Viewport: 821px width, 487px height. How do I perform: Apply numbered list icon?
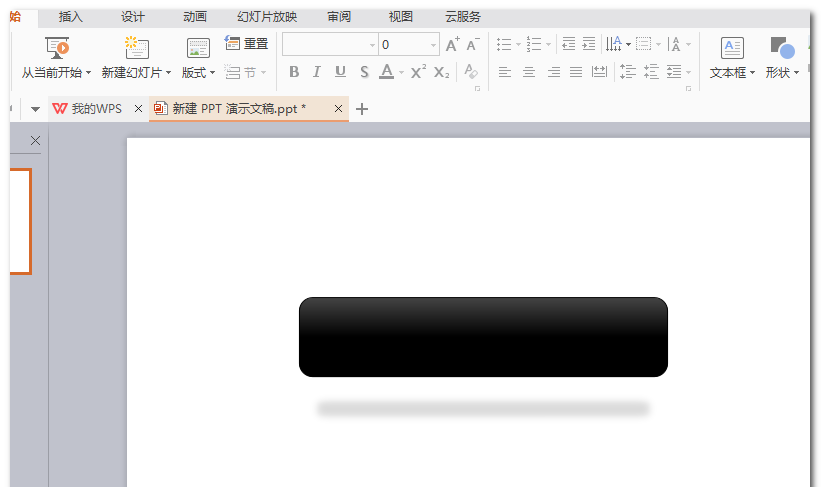coord(534,44)
